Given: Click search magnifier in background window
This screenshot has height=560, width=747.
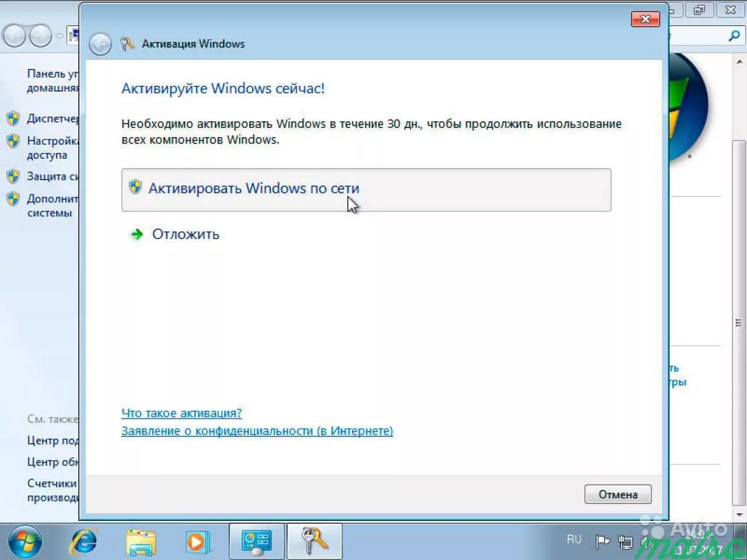Looking at the screenshot, I should (x=734, y=36).
